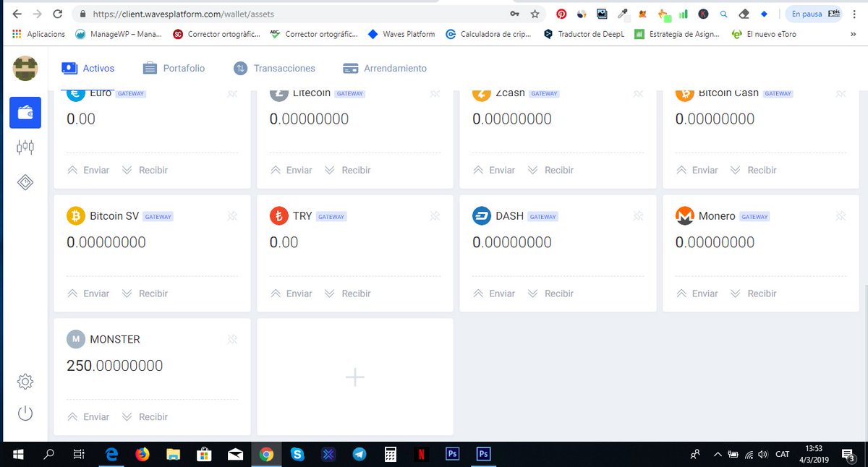Open the Aplicaciones bookmarks shortcut

click(x=39, y=34)
